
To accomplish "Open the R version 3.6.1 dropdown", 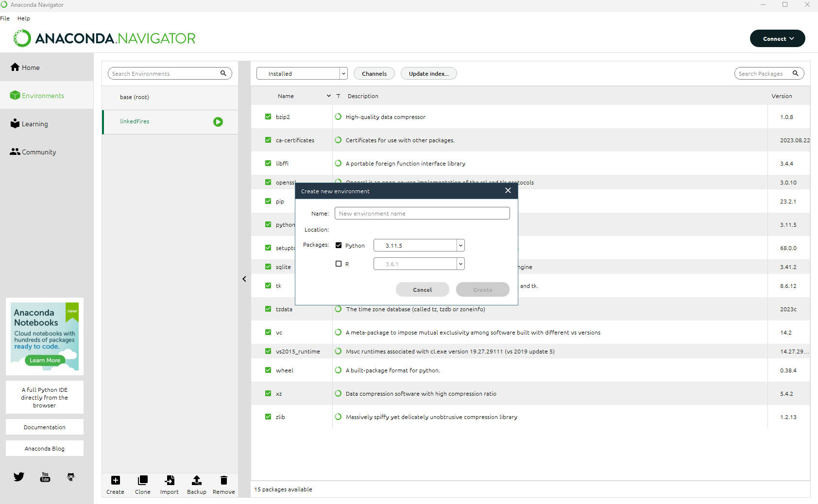I will [x=419, y=264].
